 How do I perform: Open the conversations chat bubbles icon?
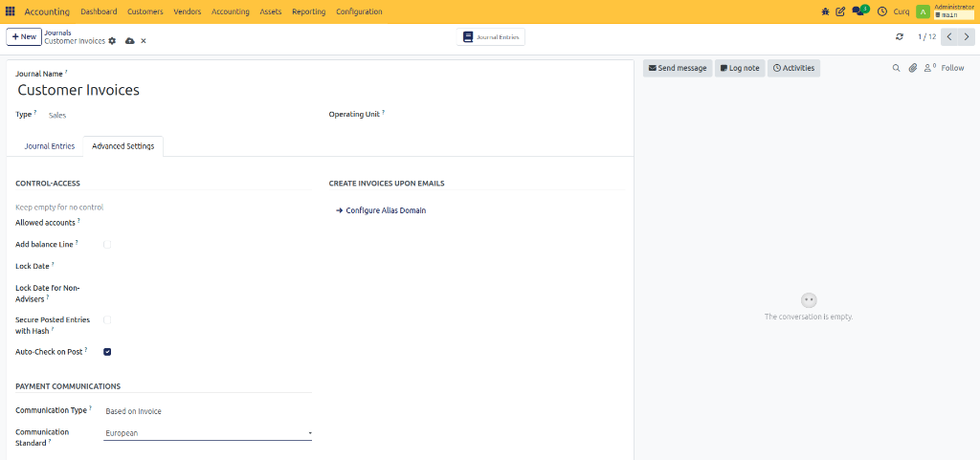[860, 11]
